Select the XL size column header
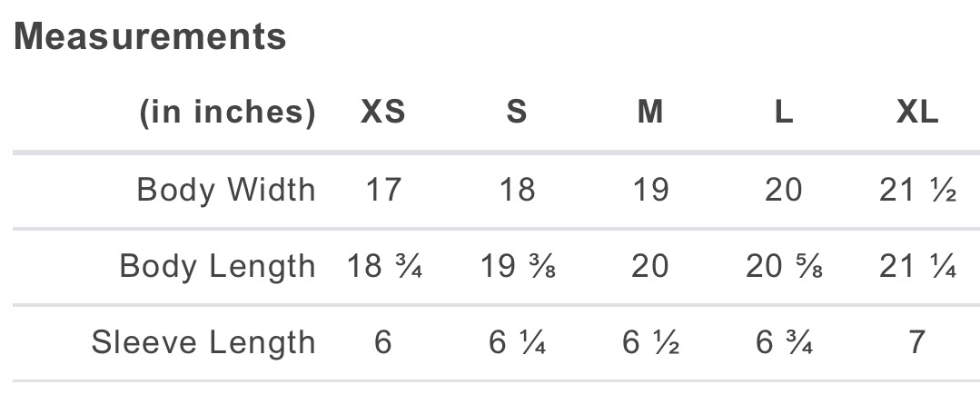Screen dimensions: 980x404 [x=917, y=113]
